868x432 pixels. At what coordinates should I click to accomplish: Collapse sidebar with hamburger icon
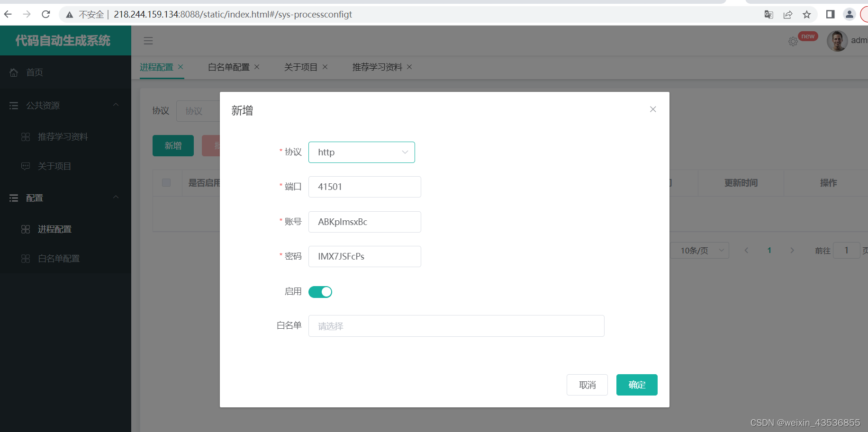[x=148, y=41]
